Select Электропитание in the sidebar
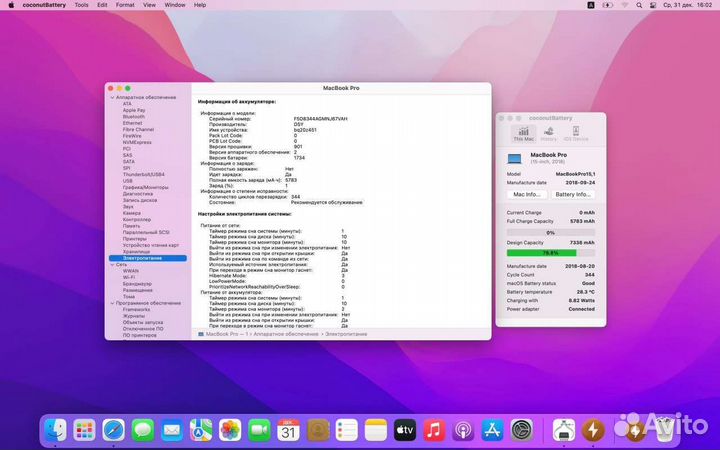 (x=148, y=259)
